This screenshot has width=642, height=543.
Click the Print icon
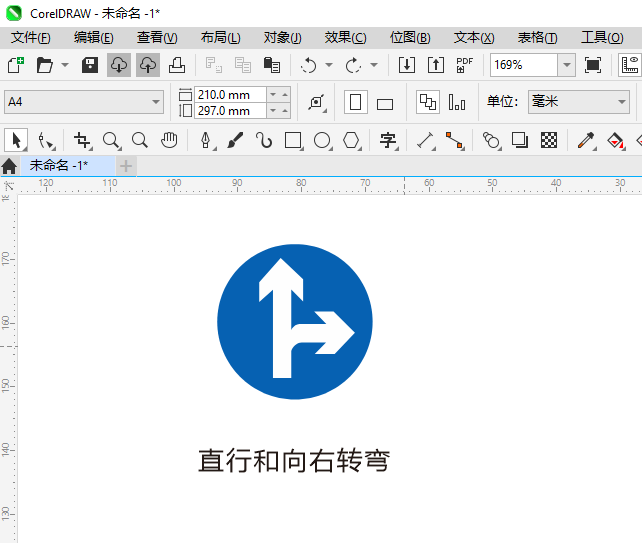tap(177, 65)
